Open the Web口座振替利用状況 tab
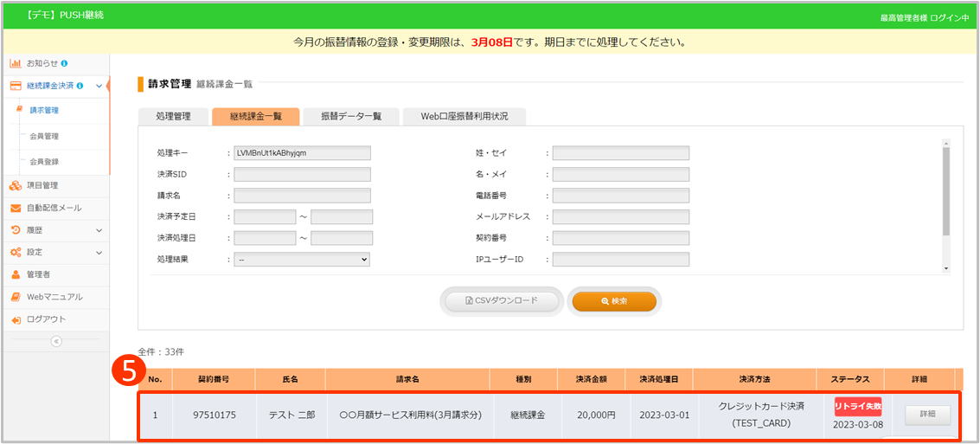Screen dimensions: 980x444 point(464,116)
